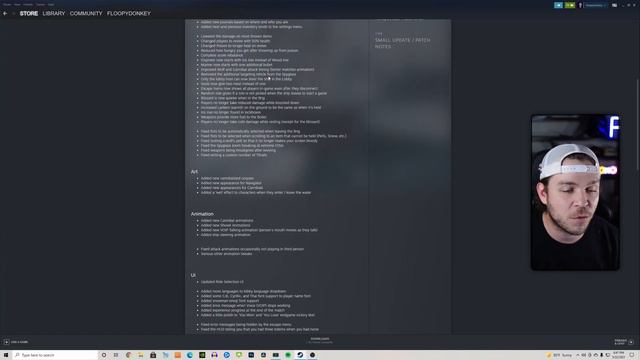Click the View menu in the top bar

point(17,4)
